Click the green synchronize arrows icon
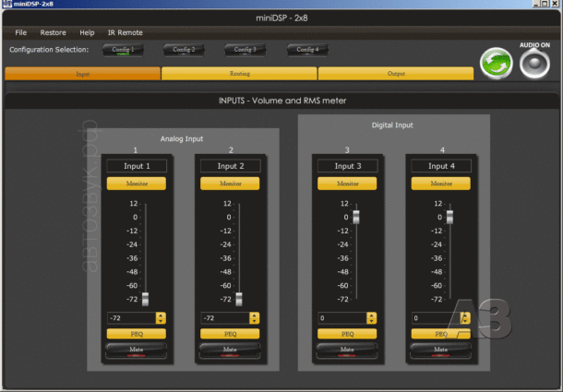Image resolution: width=563 pixels, height=392 pixels. tap(497, 64)
